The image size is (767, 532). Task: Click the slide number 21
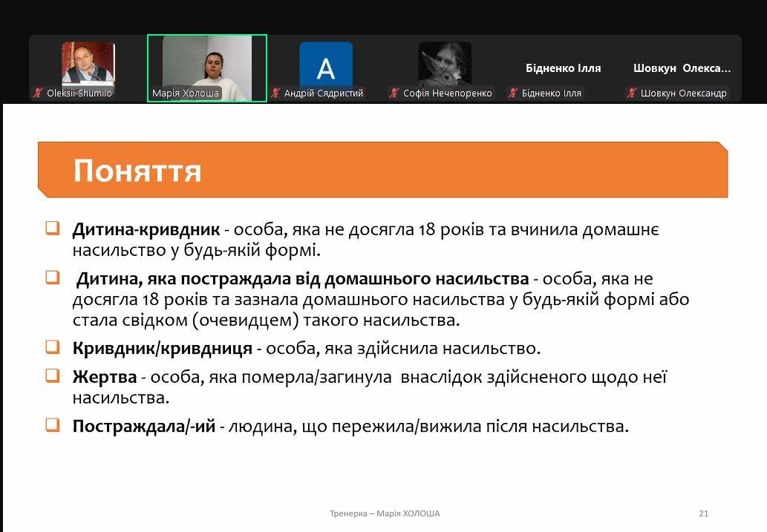tap(703, 513)
